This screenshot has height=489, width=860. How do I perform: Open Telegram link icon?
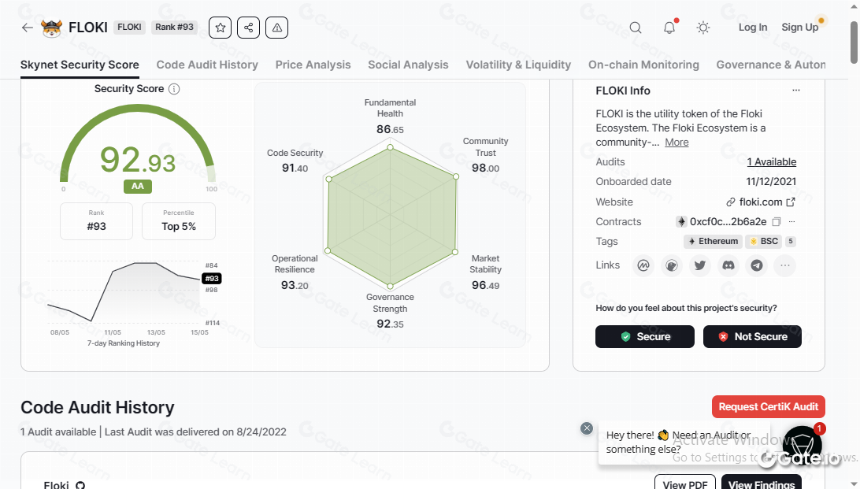[756, 265]
